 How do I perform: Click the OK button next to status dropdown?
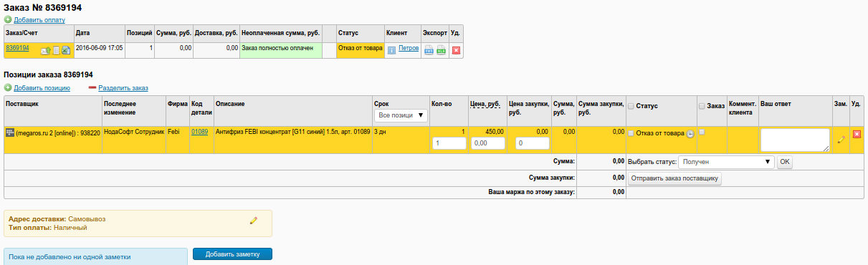(785, 162)
